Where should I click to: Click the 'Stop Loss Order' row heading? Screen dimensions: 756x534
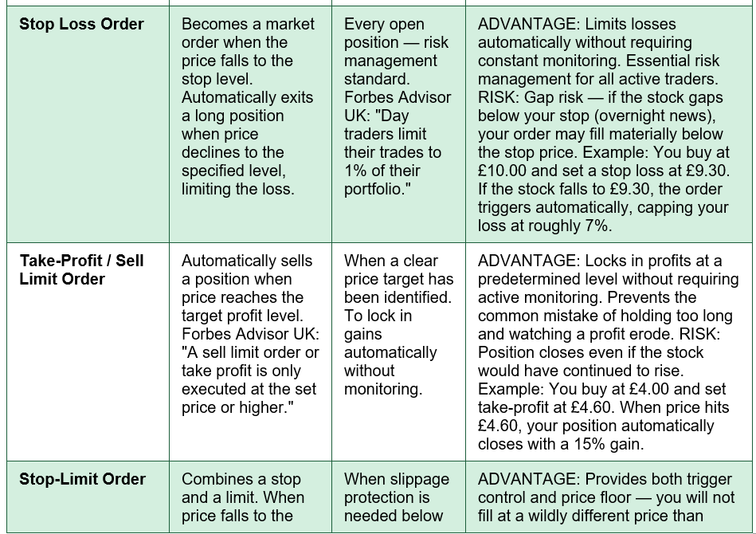coord(81,24)
